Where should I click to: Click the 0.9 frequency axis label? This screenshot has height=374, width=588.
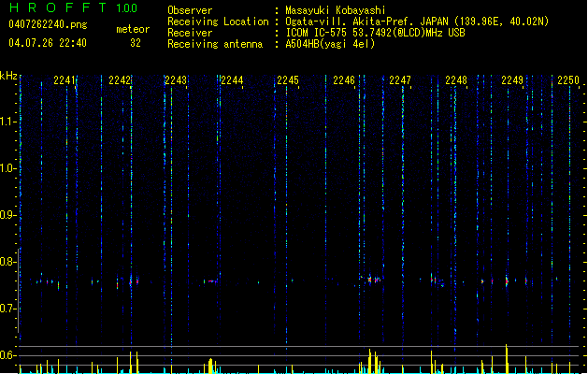coord(7,215)
